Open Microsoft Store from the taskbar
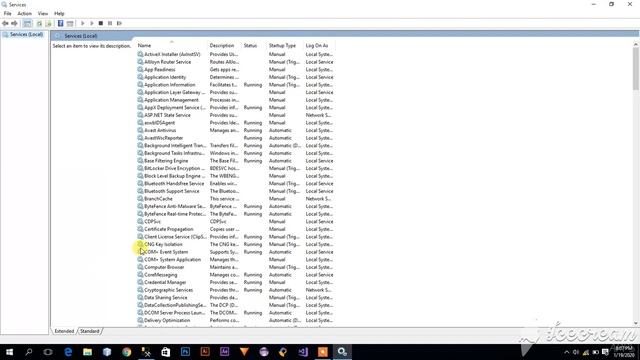 tap(165, 352)
